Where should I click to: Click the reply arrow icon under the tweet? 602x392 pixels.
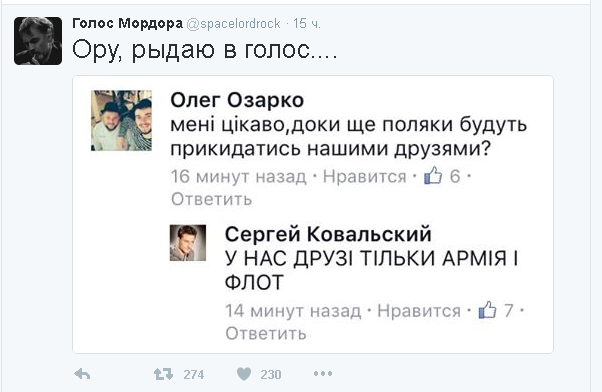[82, 374]
